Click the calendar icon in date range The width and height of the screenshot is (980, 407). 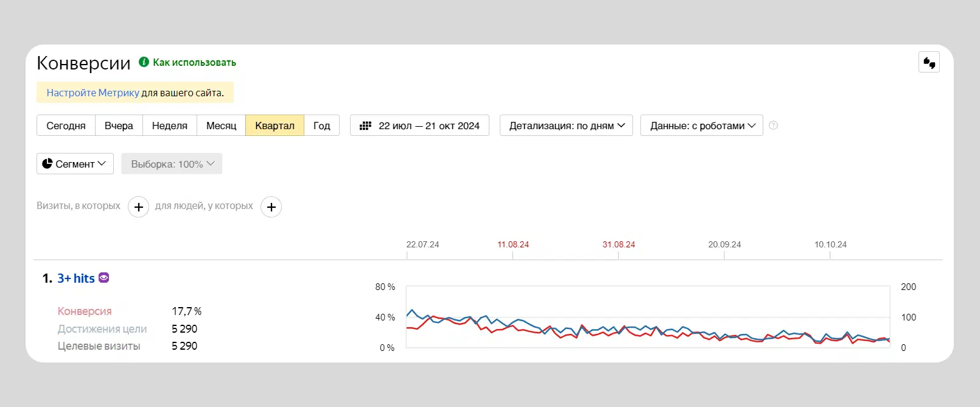pos(365,126)
